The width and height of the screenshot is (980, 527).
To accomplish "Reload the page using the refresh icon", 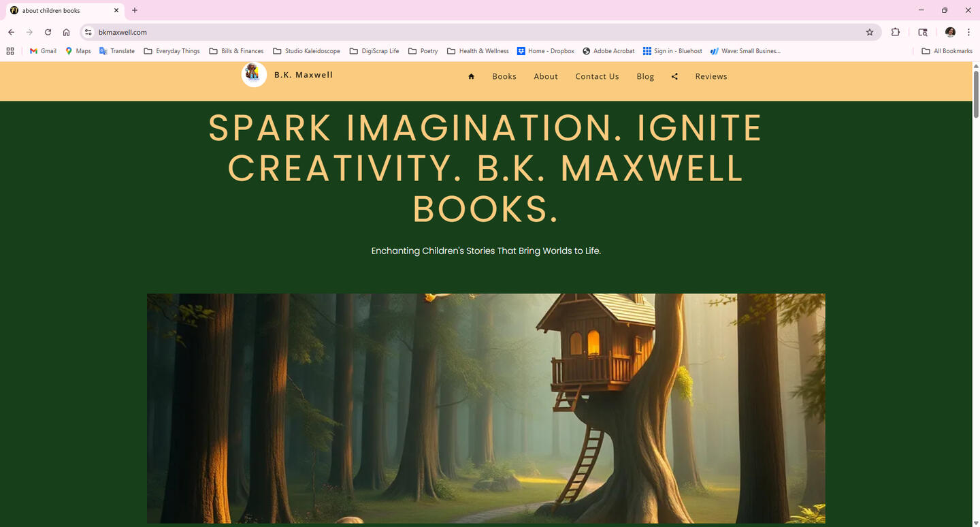I will tap(48, 32).
